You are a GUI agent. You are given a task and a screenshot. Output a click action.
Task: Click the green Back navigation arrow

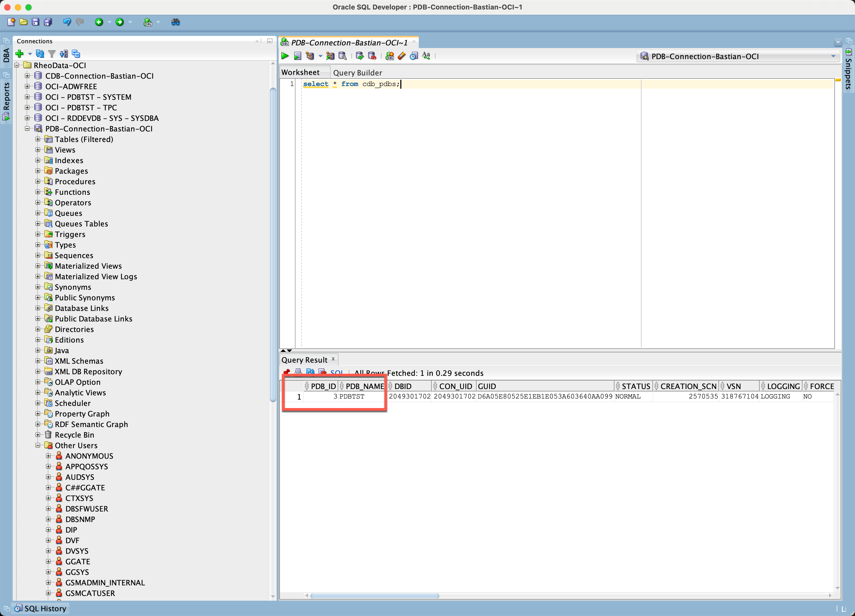pyautogui.click(x=99, y=22)
